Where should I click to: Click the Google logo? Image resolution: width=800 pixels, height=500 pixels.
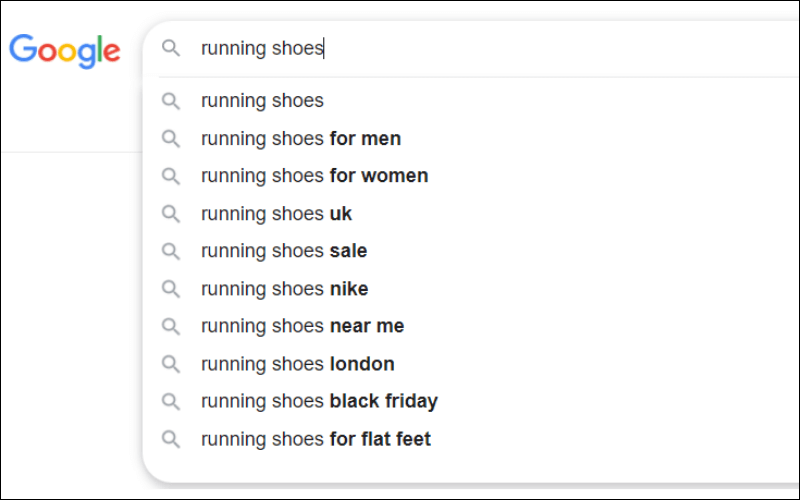65,50
